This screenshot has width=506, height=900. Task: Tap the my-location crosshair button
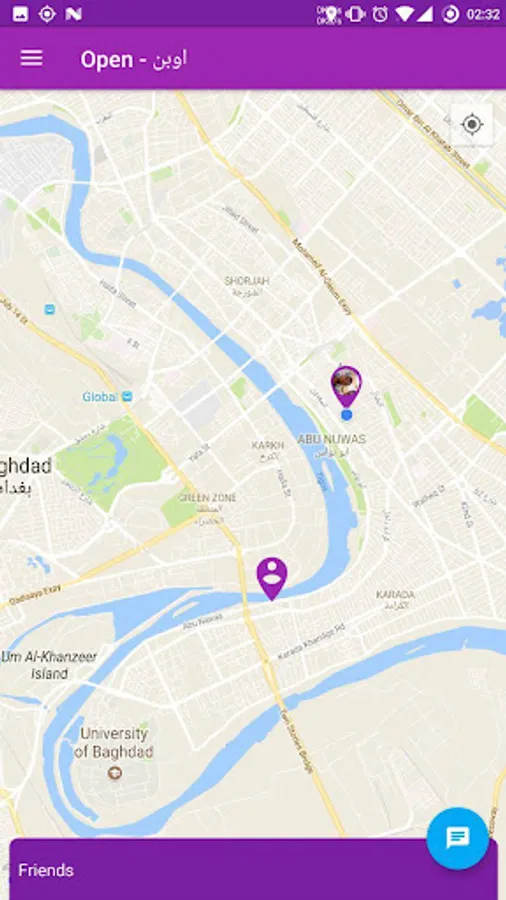(x=472, y=125)
